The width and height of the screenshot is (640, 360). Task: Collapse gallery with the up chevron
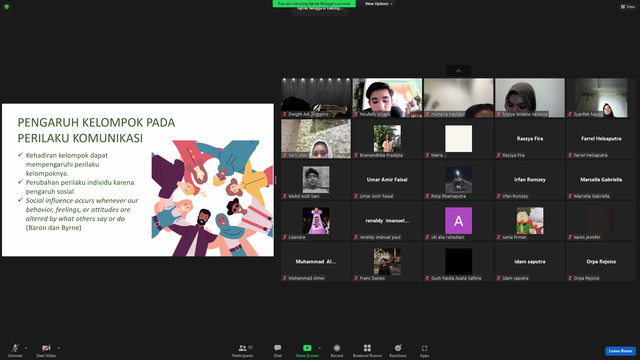pos(458,71)
